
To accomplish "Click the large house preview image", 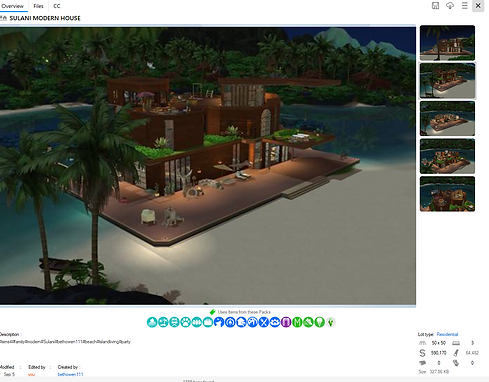I will pos(208,166).
